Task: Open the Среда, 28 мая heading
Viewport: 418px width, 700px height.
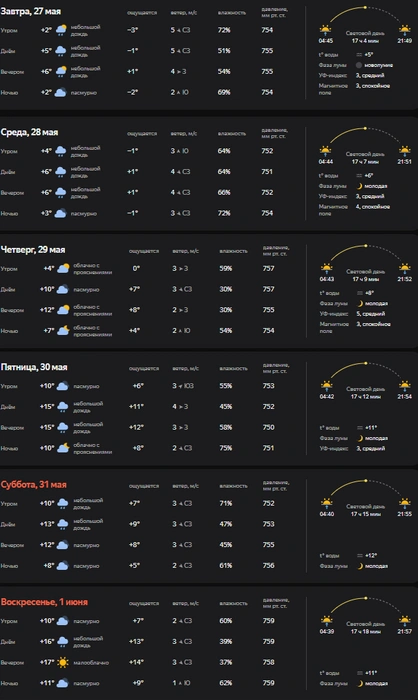Action: click(29, 133)
